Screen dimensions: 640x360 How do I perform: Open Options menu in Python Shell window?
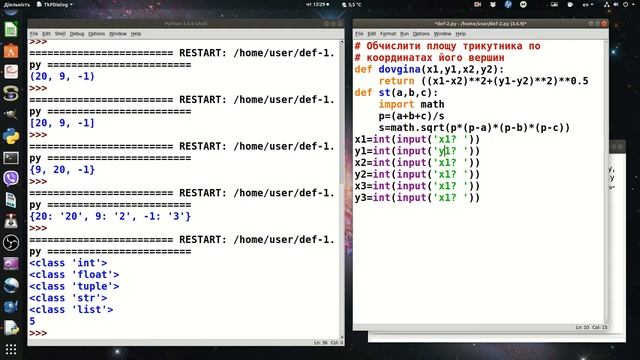pos(97,34)
